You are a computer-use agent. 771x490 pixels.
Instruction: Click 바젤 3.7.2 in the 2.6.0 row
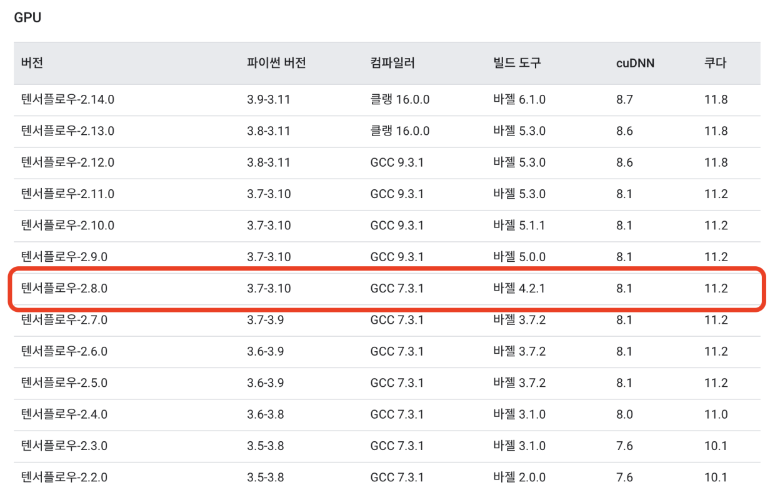[x=519, y=351]
